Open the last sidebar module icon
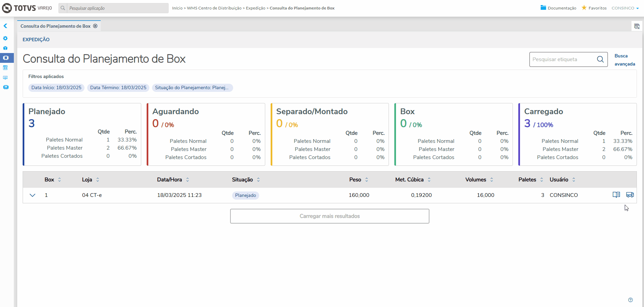This screenshot has width=644, height=307. [6, 87]
